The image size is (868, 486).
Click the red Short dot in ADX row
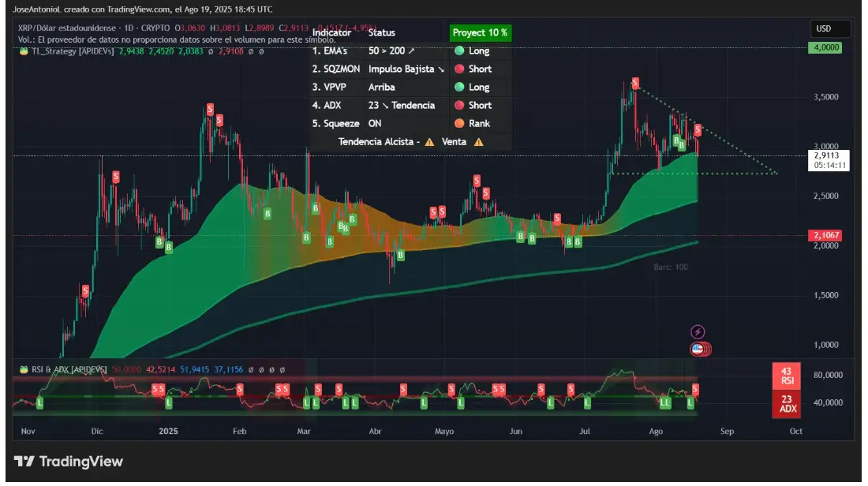click(459, 105)
